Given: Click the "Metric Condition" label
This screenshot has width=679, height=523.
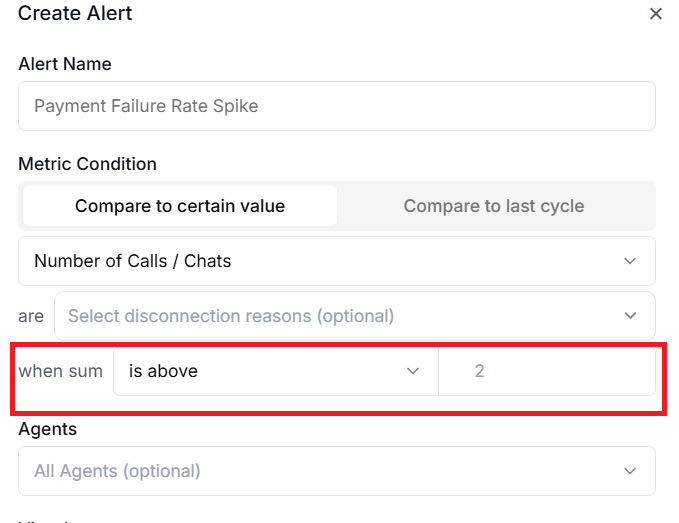Looking at the screenshot, I should [x=88, y=164].
